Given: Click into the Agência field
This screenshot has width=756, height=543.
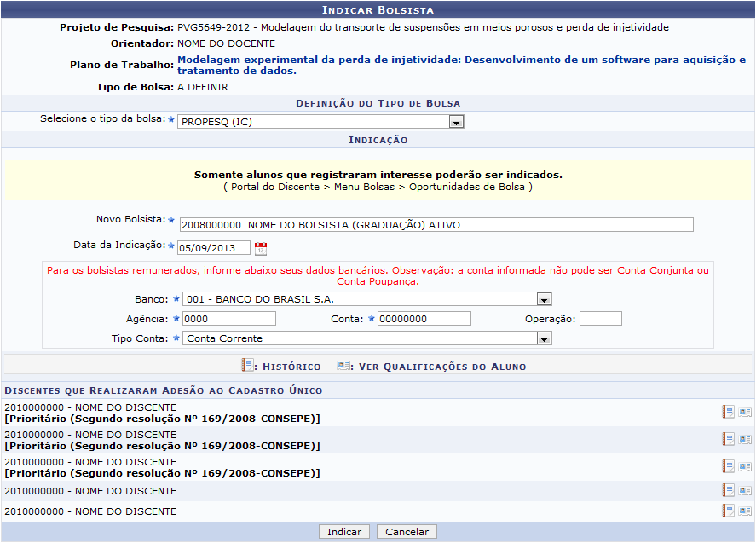Looking at the screenshot, I should pyautogui.click(x=229, y=319).
